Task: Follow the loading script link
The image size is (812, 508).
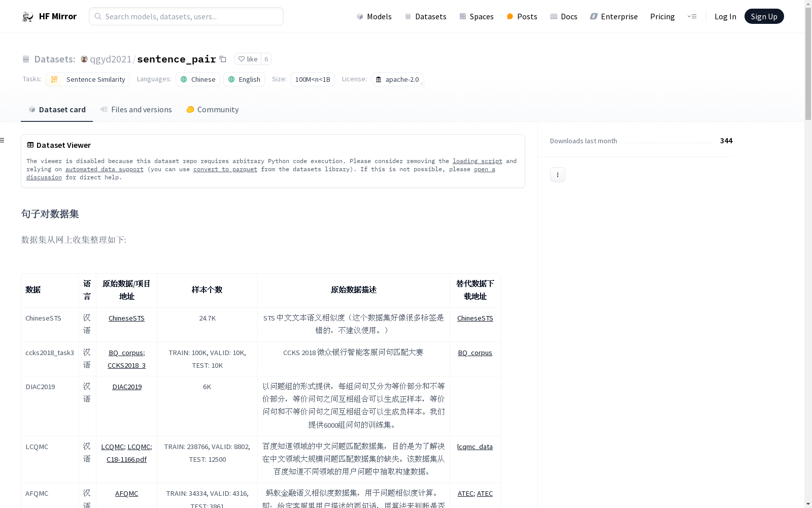Action: coord(478,161)
